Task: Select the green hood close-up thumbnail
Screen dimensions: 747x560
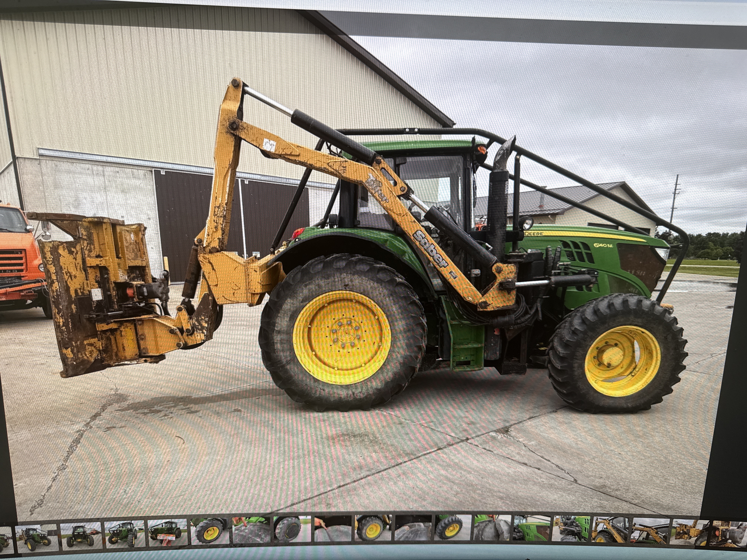Action: pyautogui.click(x=532, y=528)
